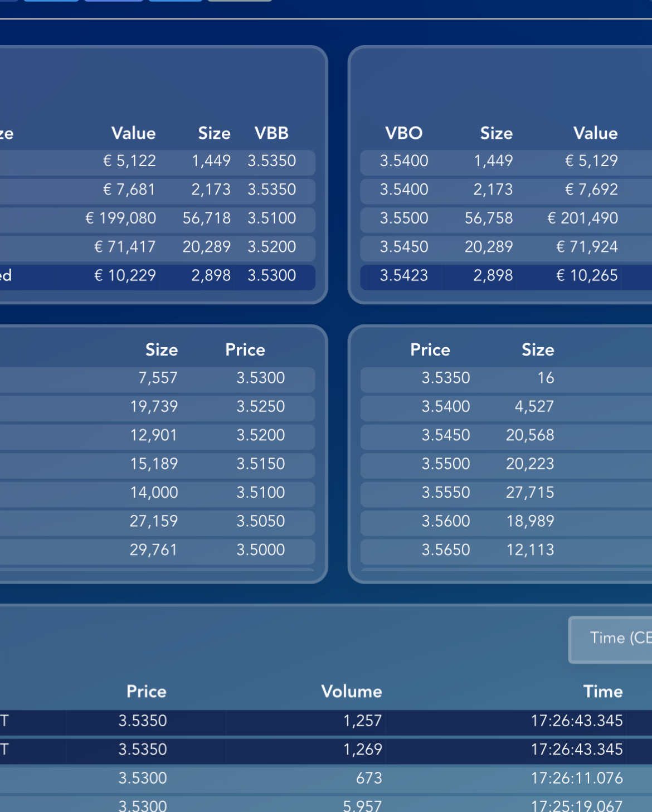The height and width of the screenshot is (812, 652).
Task: Select bid size 19,739
Action: [154, 407]
